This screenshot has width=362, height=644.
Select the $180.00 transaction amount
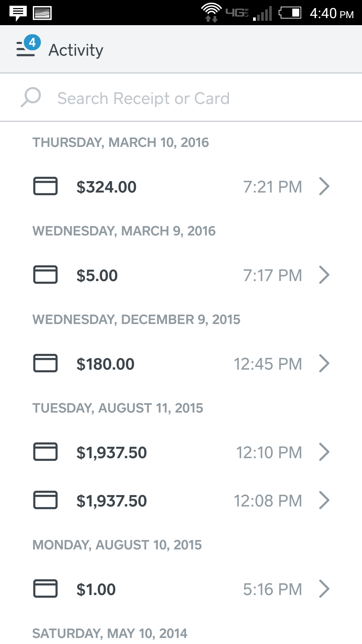point(105,364)
